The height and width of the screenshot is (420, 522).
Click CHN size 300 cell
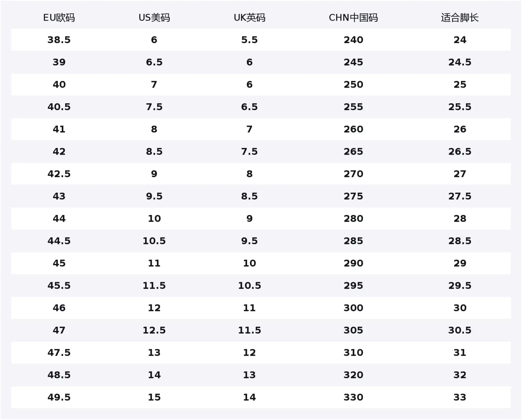353,308
